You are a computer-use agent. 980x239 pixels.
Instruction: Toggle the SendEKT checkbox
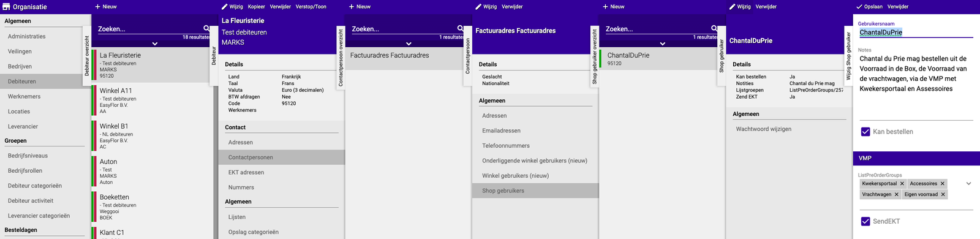(x=865, y=221)
